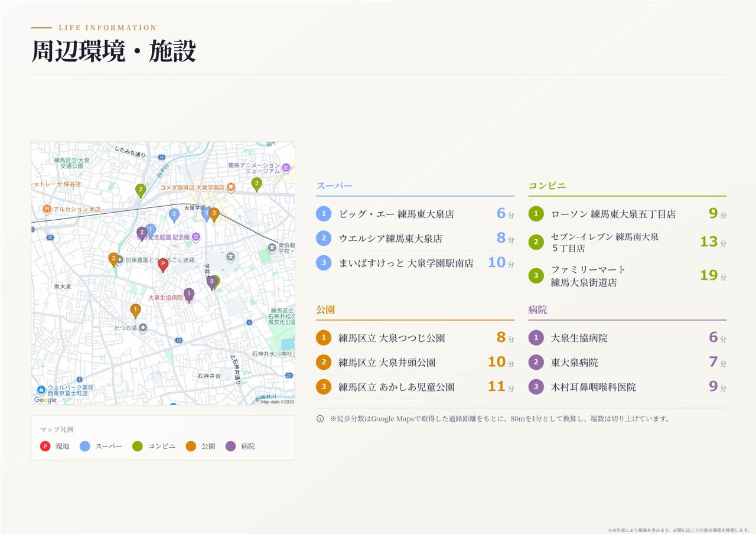Click the 13 分 walking time for セブン-イレブン

pyautogui.click(x=713, y=242)
